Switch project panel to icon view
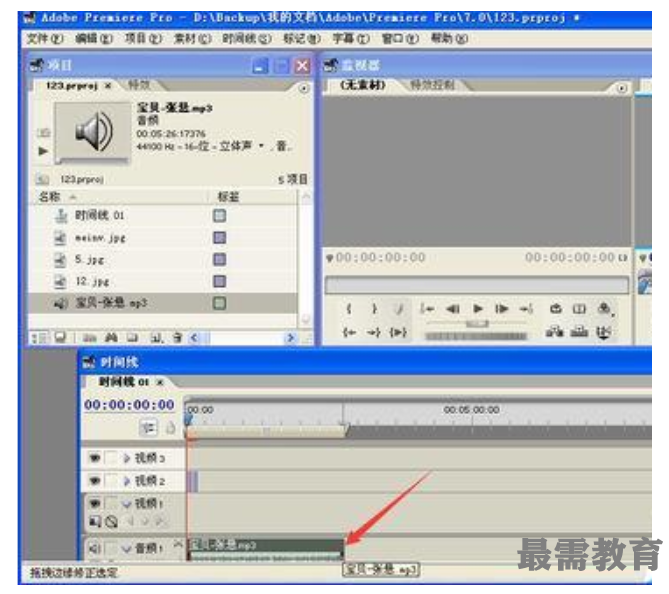 tap(60, 338)
